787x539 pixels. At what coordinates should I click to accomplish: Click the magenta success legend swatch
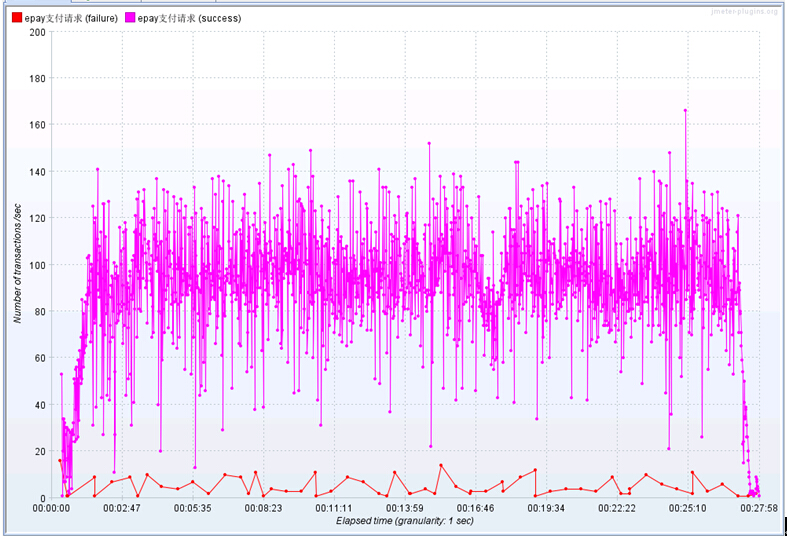tap(130, 18)
